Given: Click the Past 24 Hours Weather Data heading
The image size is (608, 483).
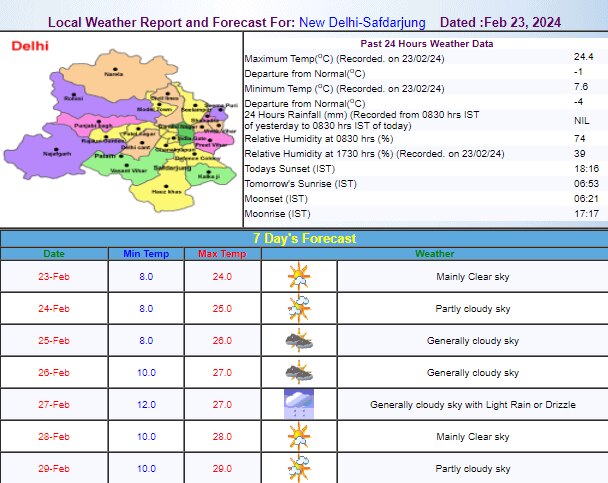Looking at the screenshot, I should (x=427, y=44).
